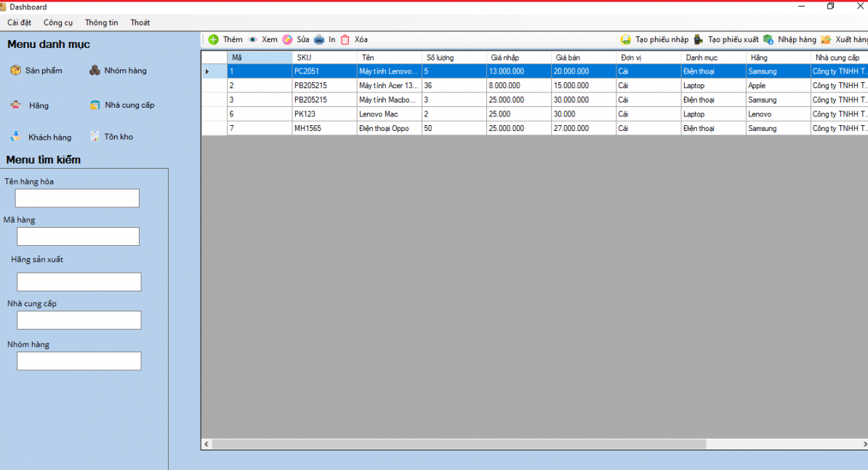
Task: Select the row selector arrow for row 1
Action: [x=214, y=71]
